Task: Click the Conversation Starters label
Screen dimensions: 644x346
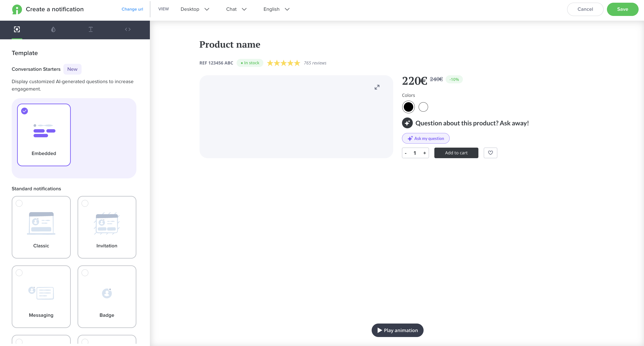Action: click(x=36, y=69)
